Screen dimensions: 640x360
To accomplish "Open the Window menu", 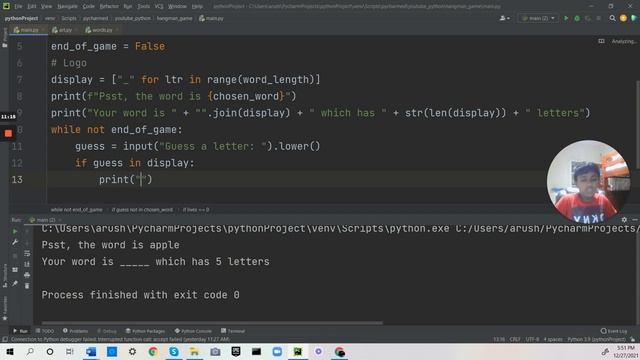I will tap(177, 7).
